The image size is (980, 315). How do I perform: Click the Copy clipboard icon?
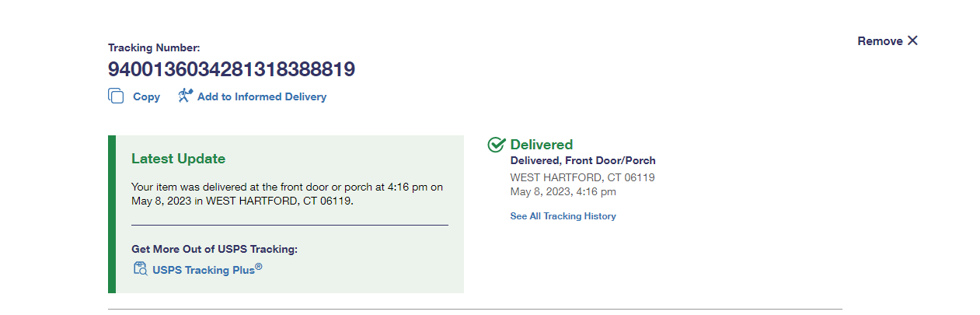click(116, 96)
